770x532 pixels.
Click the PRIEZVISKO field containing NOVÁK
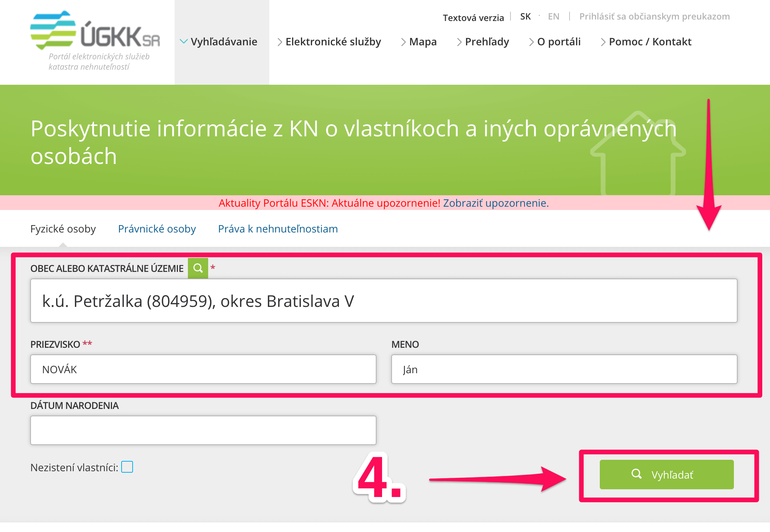pos(203,369)
